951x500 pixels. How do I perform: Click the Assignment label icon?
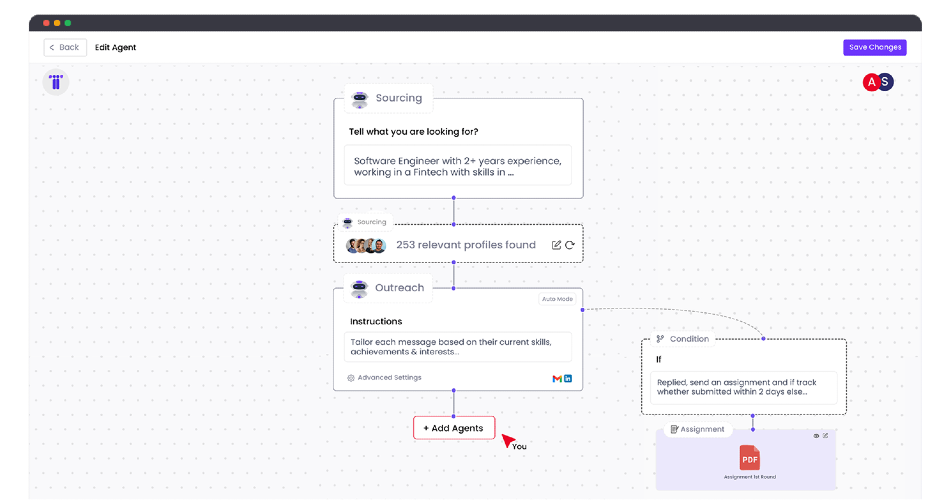(674, 429)
